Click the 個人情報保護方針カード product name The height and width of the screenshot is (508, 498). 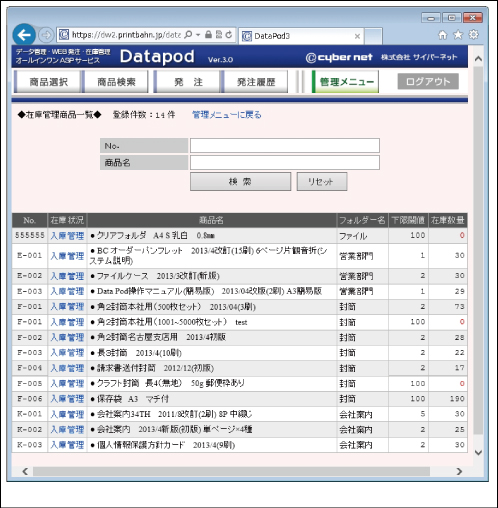coord(163,445)
